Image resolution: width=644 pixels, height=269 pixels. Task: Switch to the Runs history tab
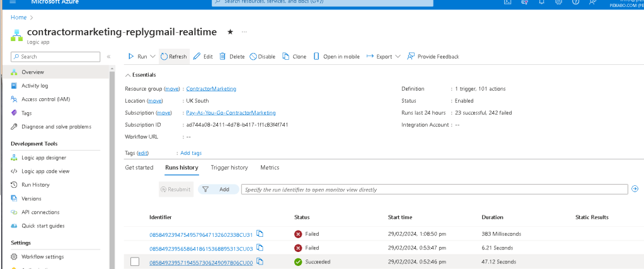(181, 168)
